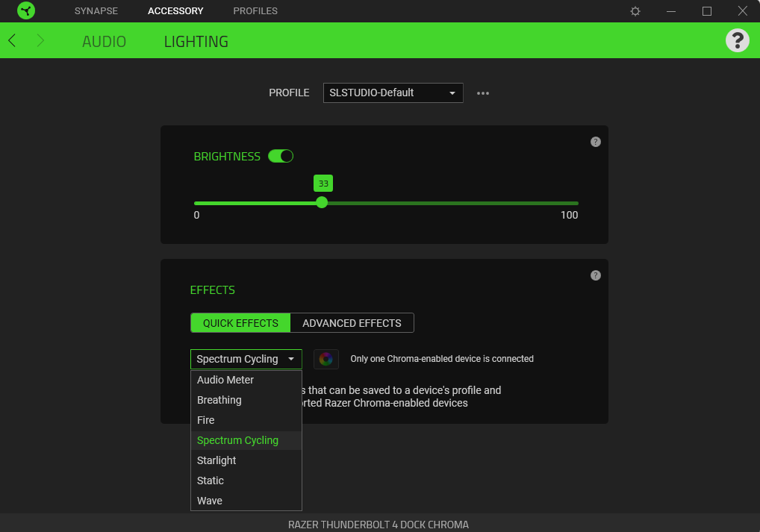The height and width of the screenshot is (532, 760).
Task: Turn off the Brightness toggle
Action: 281,156
